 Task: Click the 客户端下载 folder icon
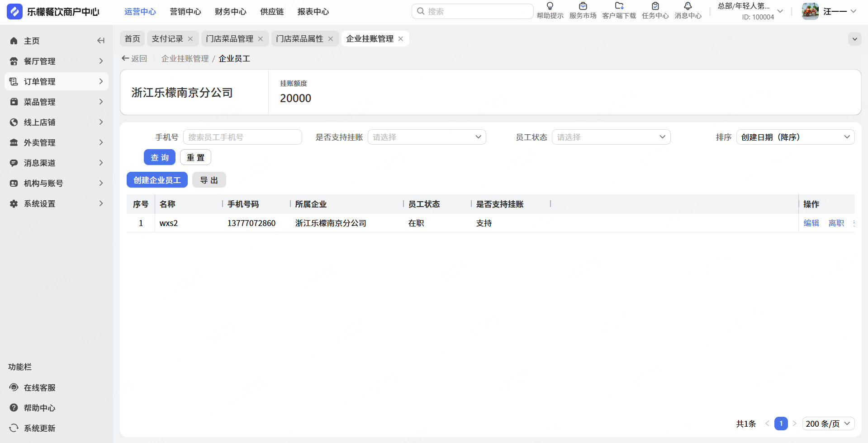pos(619,6)
